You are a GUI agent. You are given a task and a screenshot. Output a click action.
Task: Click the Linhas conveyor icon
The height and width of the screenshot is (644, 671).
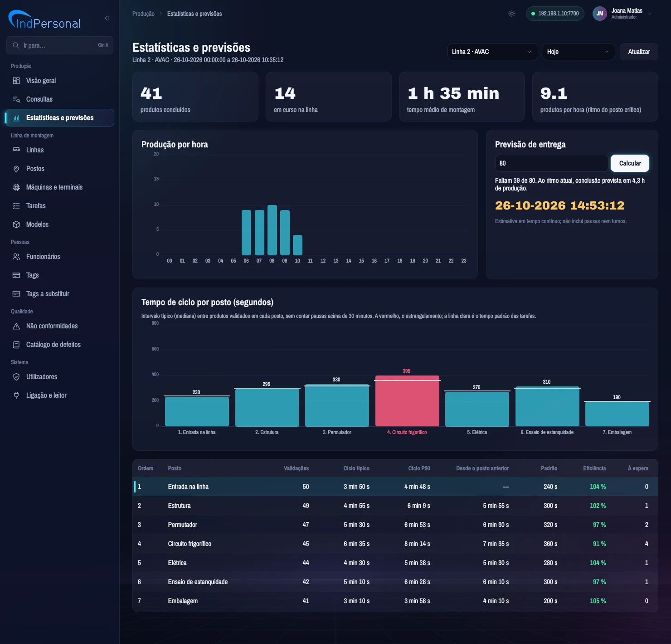tap(16, 150)
